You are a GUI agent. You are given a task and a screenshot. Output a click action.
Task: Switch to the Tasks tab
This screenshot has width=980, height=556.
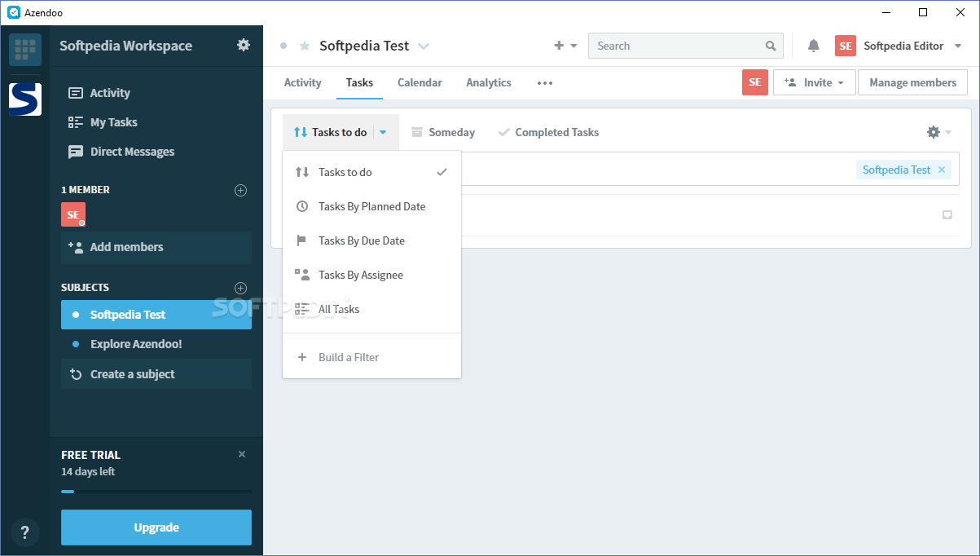(x=359, y=82)
